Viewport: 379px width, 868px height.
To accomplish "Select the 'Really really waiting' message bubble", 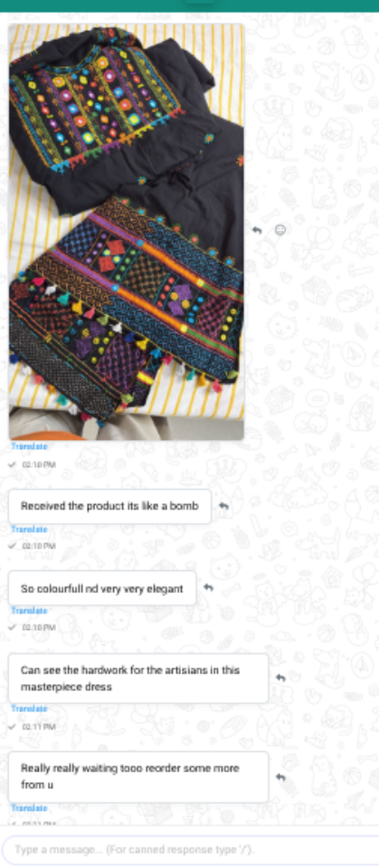I will click(138, 777).
